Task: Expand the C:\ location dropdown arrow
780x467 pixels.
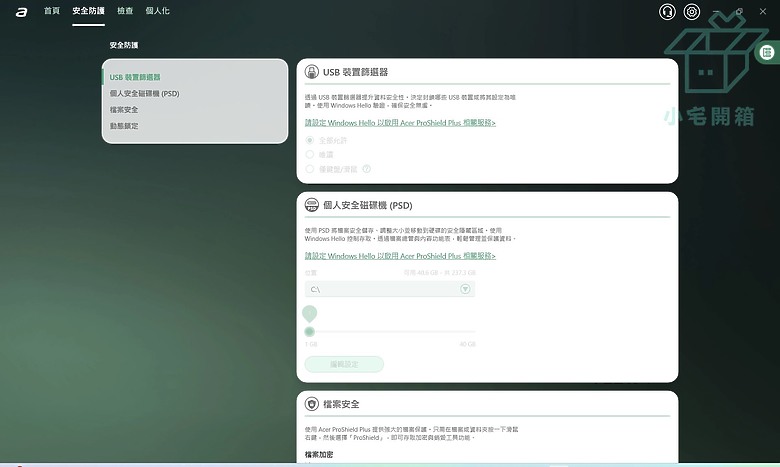Action: [465, 289]
